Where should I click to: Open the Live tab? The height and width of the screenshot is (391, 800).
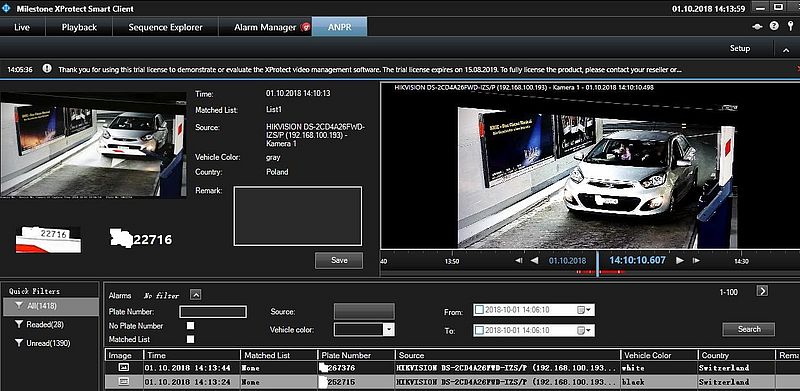[22, 27]
